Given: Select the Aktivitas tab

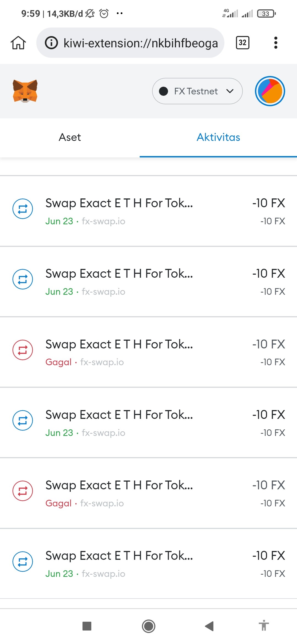Looking at the screenshot, I should point(218,137).
